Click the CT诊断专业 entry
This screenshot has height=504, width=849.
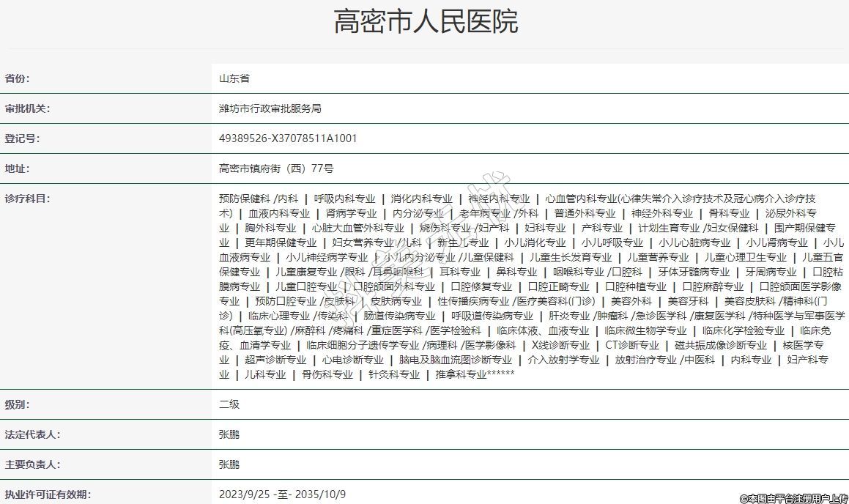tap(631, 345)
